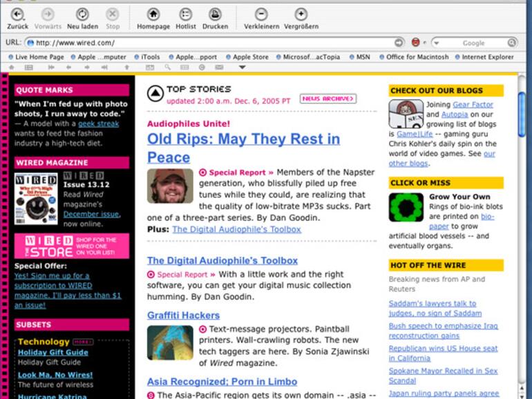This screenshot has height=399, width=532.
Task: Click into the Google search field
Action: coord(474,43)
